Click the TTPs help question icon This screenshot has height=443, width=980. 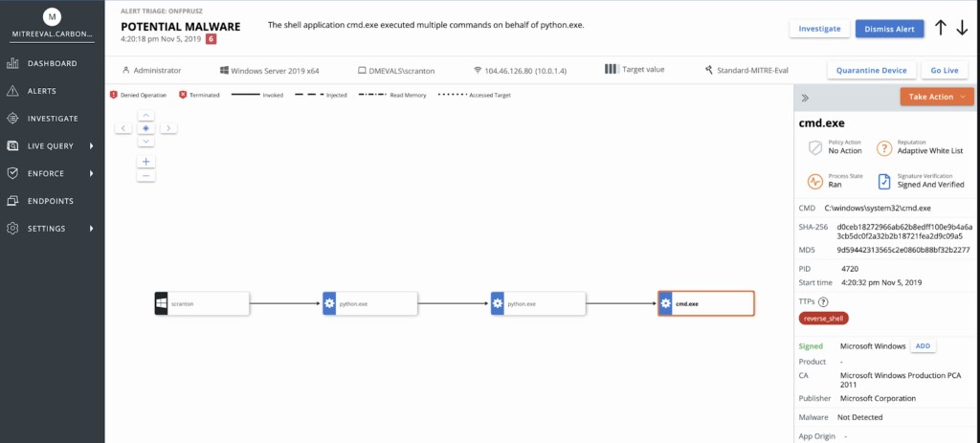(x=823, y=301)
